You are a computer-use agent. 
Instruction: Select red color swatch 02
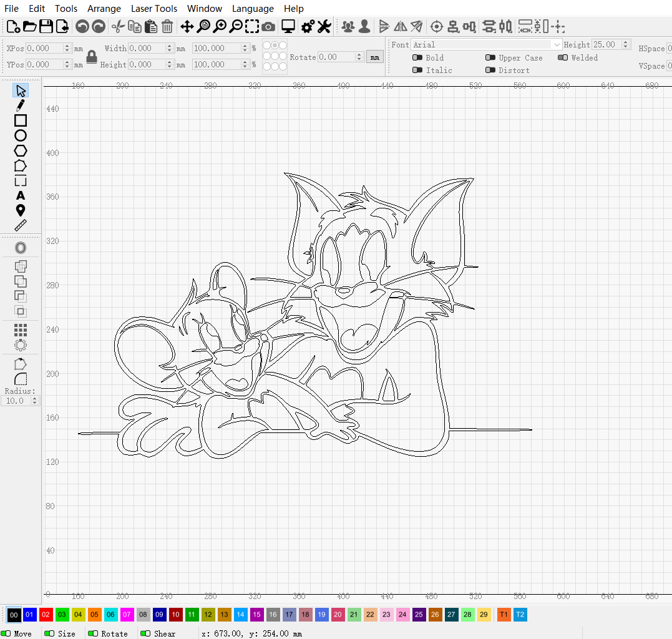coord(46,615)
